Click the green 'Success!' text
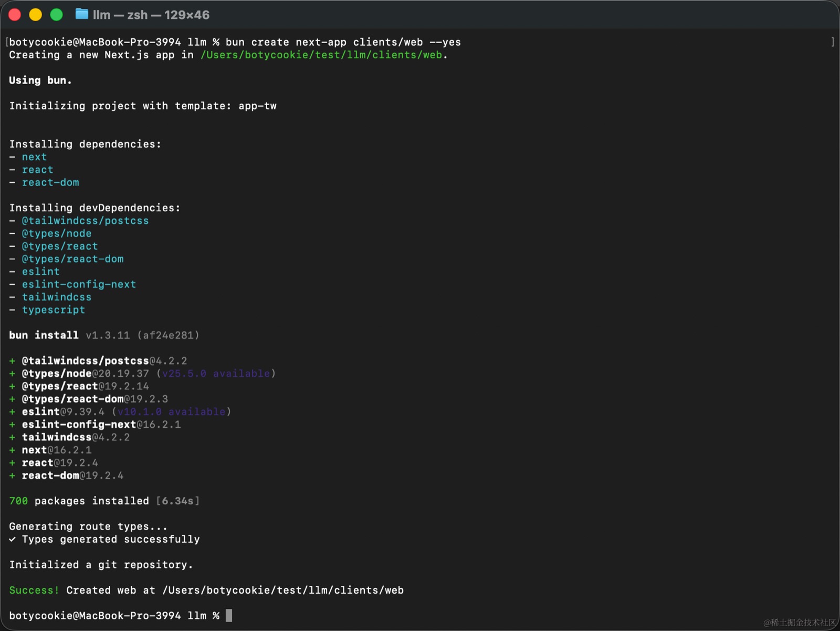Viewport: 840px width, 631px height. pos(34,590)
